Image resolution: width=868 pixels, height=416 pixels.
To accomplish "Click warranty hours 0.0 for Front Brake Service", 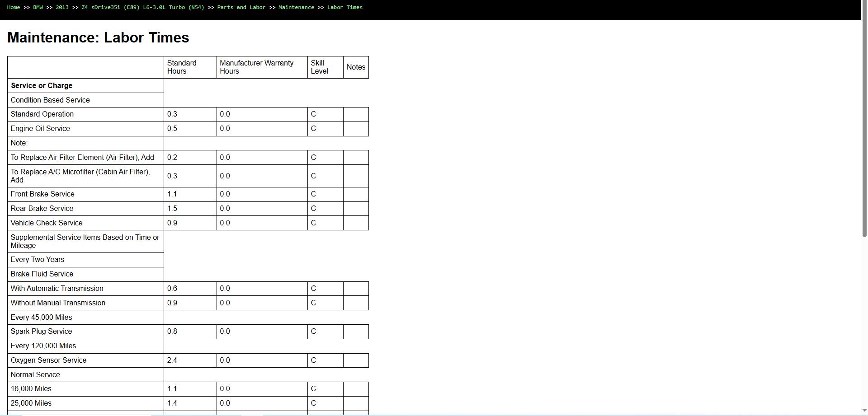I will (x=262, y=194).
